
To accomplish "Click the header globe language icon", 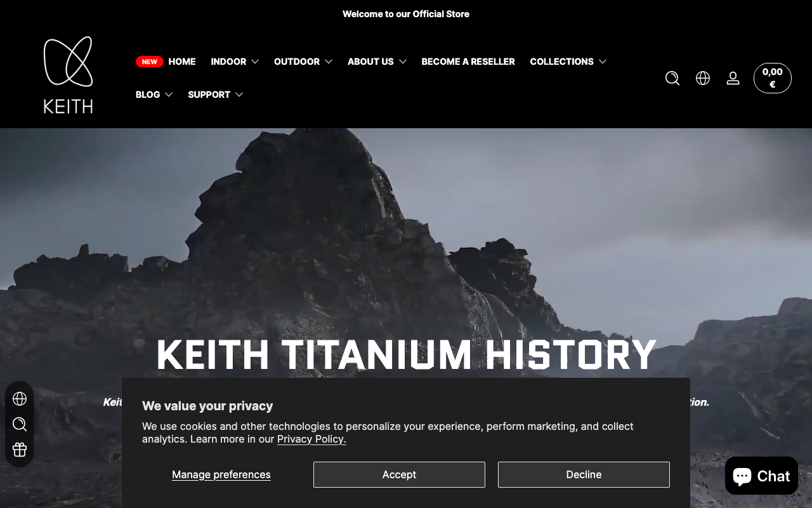I will (x=703, y=78).
